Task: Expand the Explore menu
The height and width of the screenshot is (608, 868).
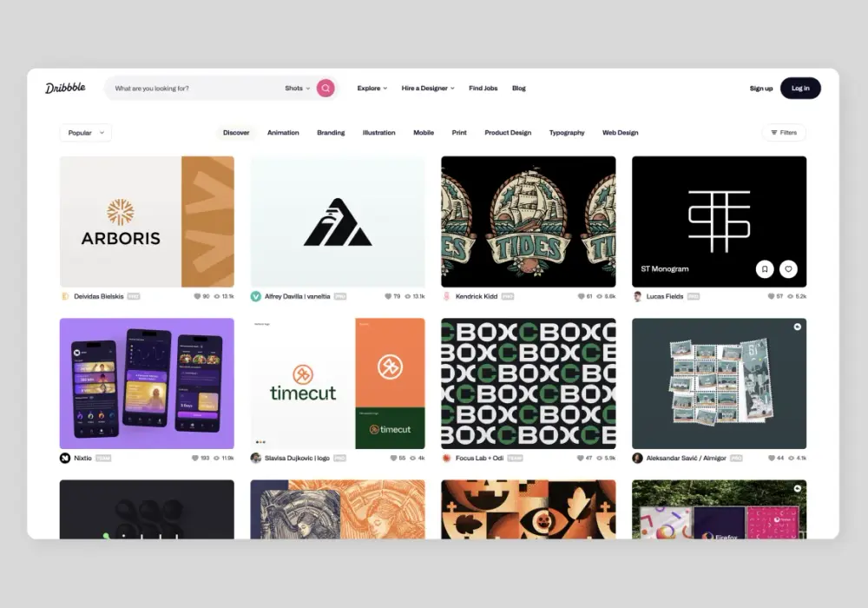Action: pyautogui.click(x=372, y=88)
